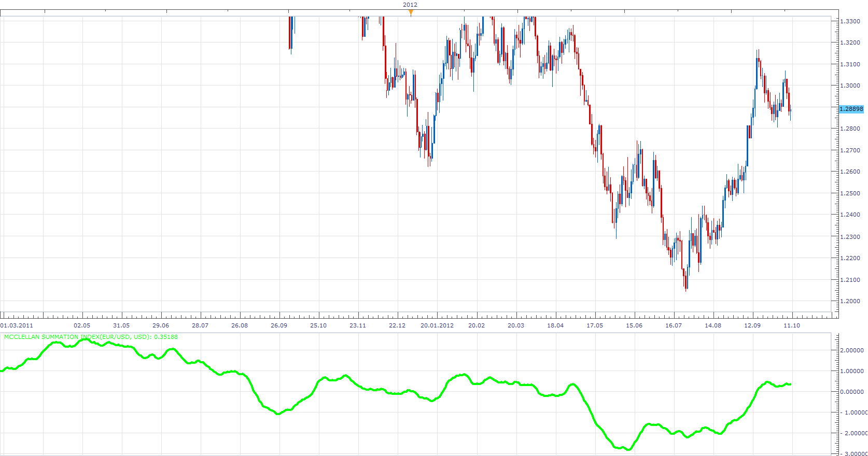Select the 28.07 date label

pyautogui.click(x=200, y=325)
